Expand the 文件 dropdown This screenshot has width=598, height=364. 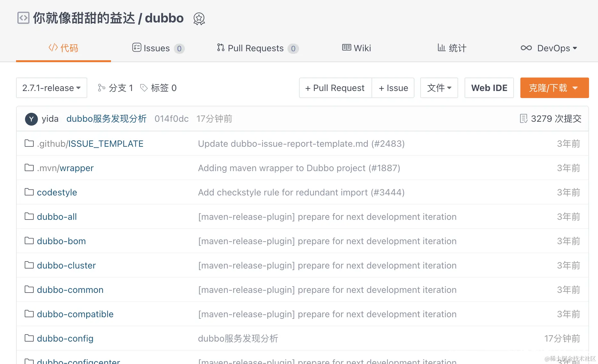pyautogui.click(x=439, y=88)
